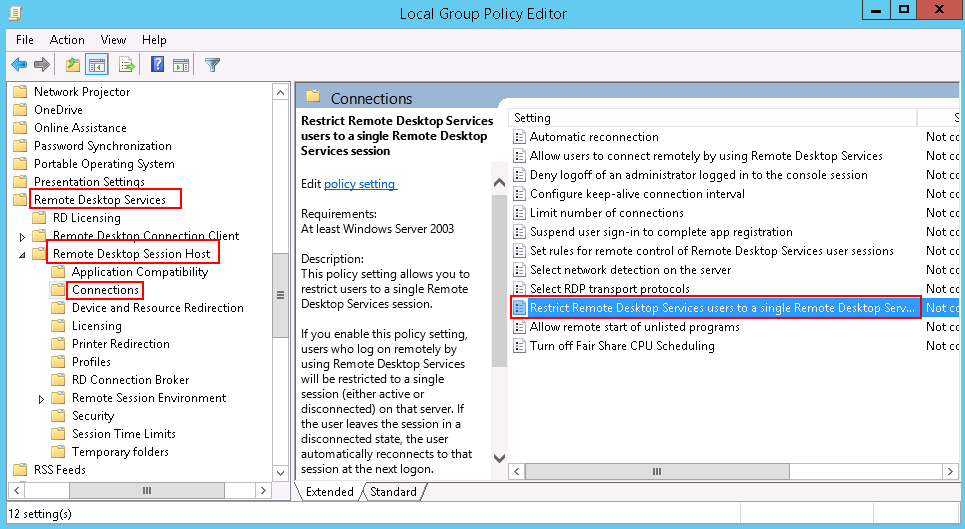Screen dimensions: 965x529
Task: Click description pane scroll down arrow
Action: pos(499,458)
